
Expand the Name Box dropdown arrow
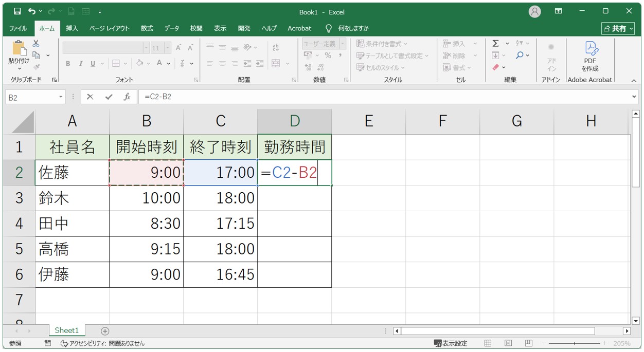[x=61, y=97]
